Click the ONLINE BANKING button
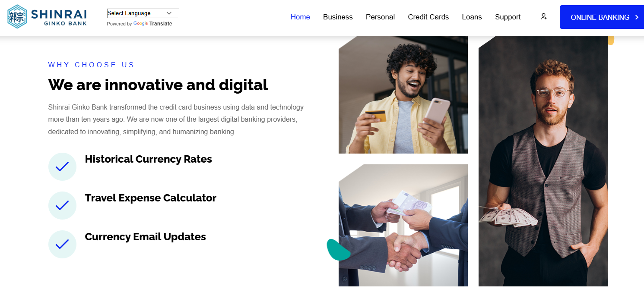The image size is (644, 289). pyautogui.click(x=602, y=17)
